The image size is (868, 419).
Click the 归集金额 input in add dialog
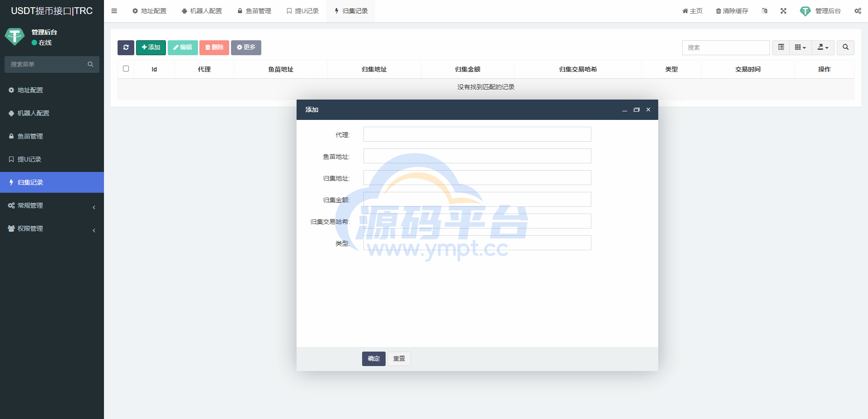[x=477, y=200]
